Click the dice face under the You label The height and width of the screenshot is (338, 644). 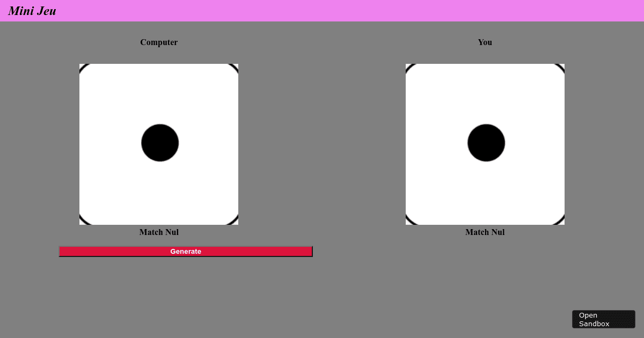point(485,144)
